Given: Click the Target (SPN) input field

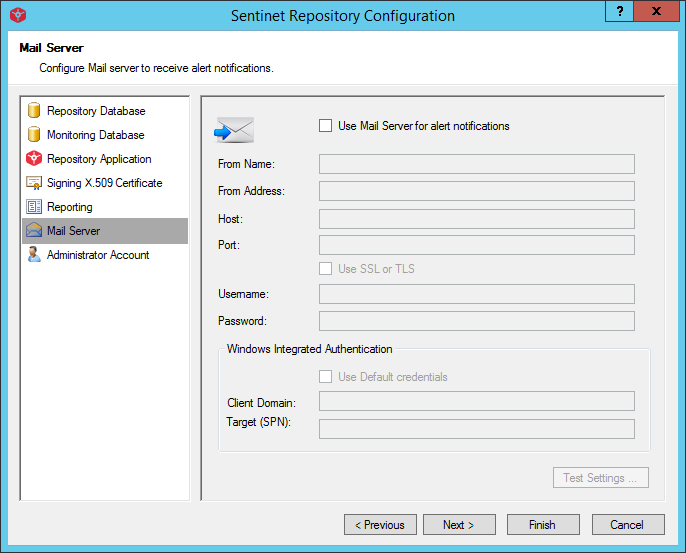Looking at the screenshot, I should pos(476,429).
